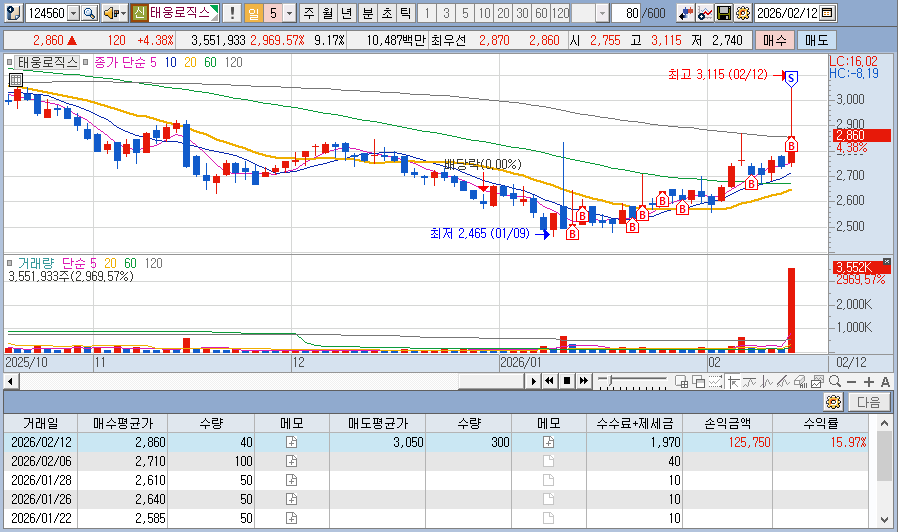This screenshot has height=532, width=898.
Task: Select interval 30 in the toolbar
Action: [x=522, y=13]
